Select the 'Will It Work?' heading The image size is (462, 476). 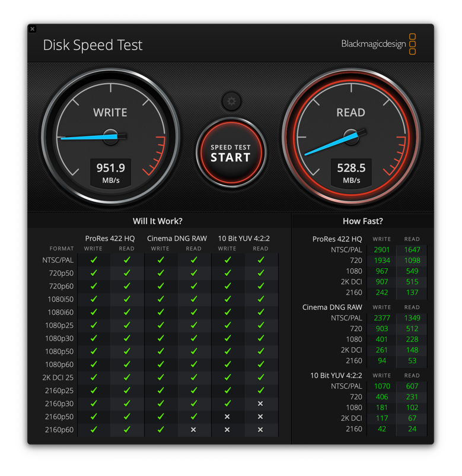pyautogui.click(x=157, y=221)
